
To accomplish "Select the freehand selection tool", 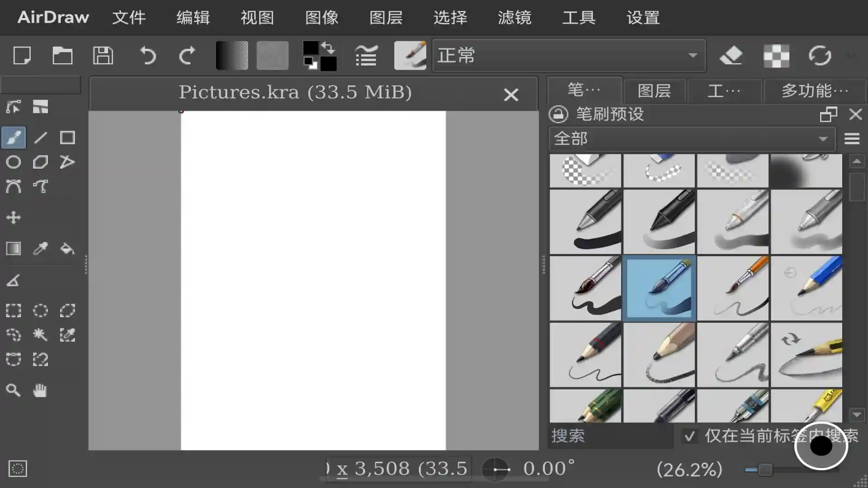I will click(x=14, y=335).
